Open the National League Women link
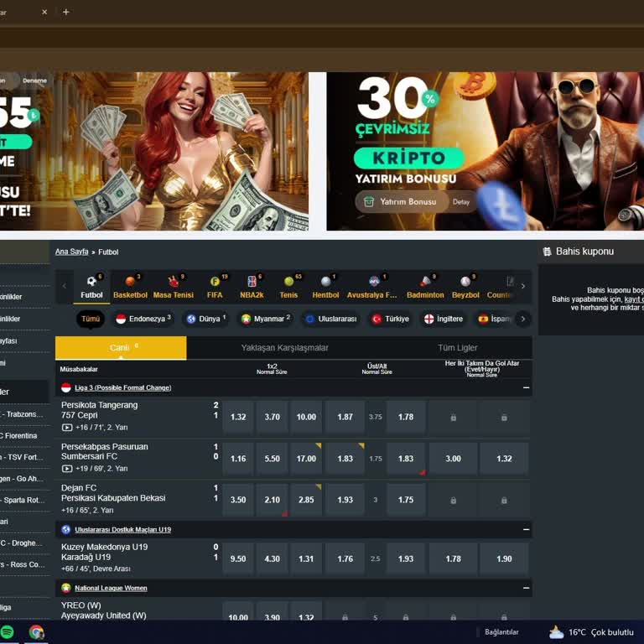Image resolution: width=644 pixels, height=644 pixels. pyautogui.click(x=111, y=588)
